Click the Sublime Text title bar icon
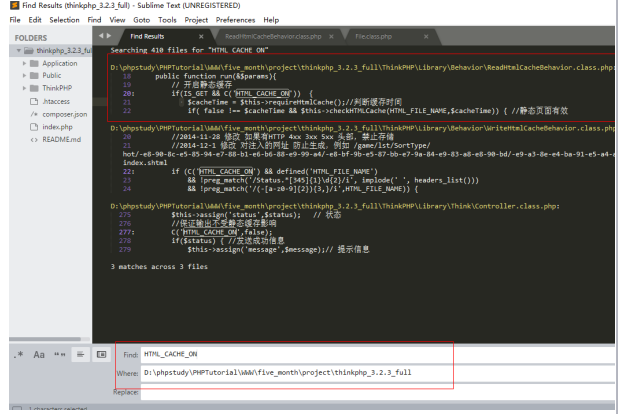This screenshot has height=414, width=618. coord(14,5)
